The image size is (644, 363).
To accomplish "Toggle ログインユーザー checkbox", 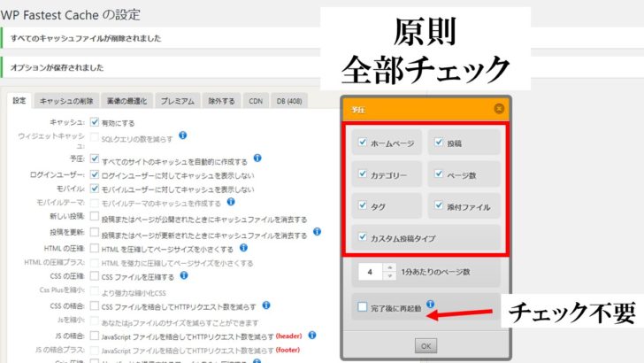I will [x=95, y=174].
